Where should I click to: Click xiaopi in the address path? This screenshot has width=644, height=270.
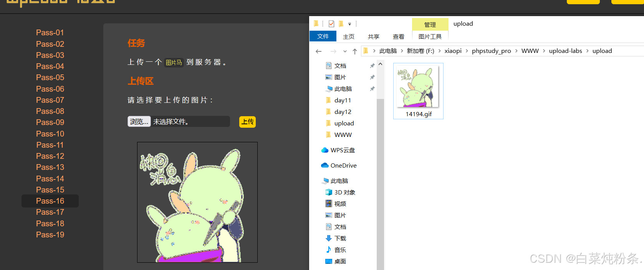pyautogui.click(x=453, y=51)
